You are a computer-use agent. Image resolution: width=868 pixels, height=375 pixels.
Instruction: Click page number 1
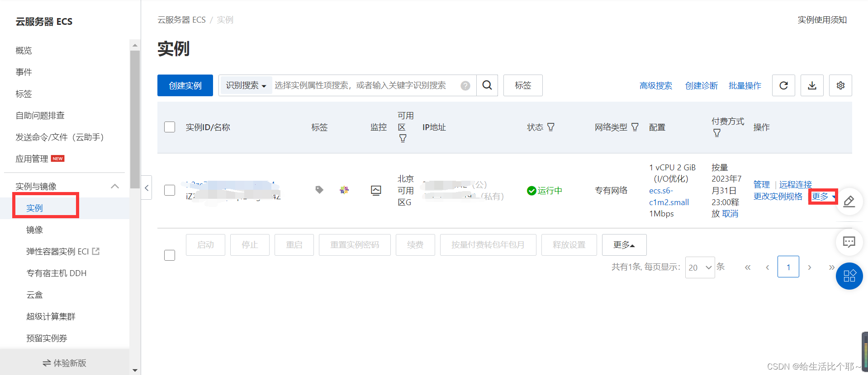pos(788,267)
